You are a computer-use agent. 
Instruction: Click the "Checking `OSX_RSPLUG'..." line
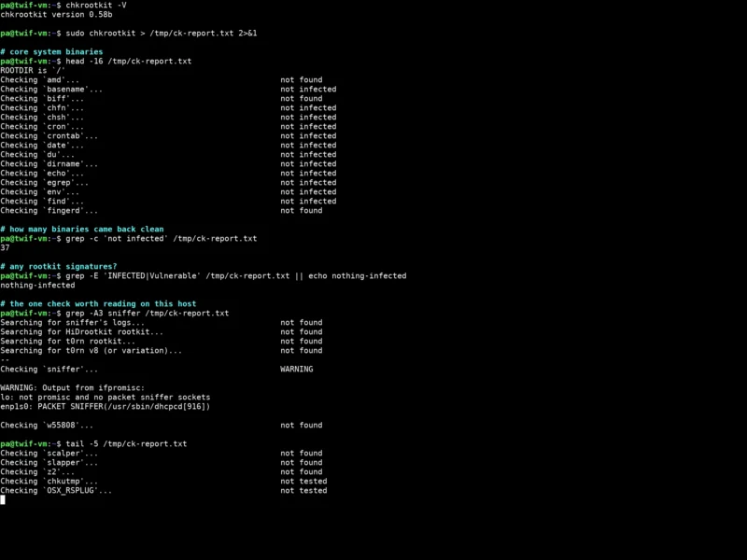point(56,491)
